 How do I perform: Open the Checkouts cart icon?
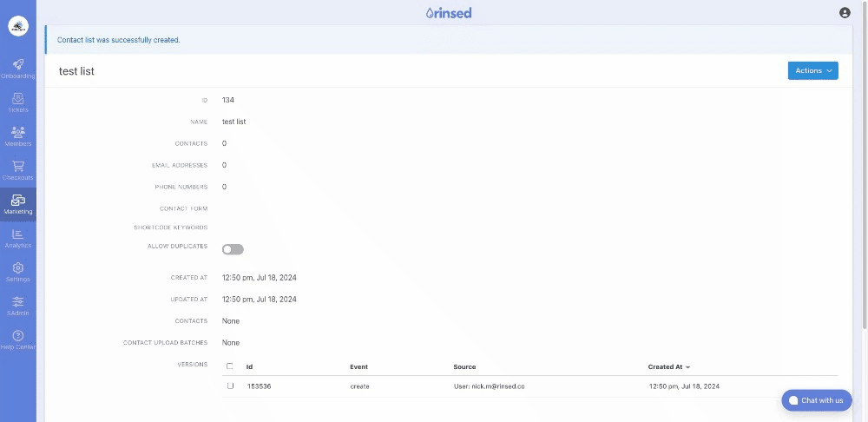[17, 166]
